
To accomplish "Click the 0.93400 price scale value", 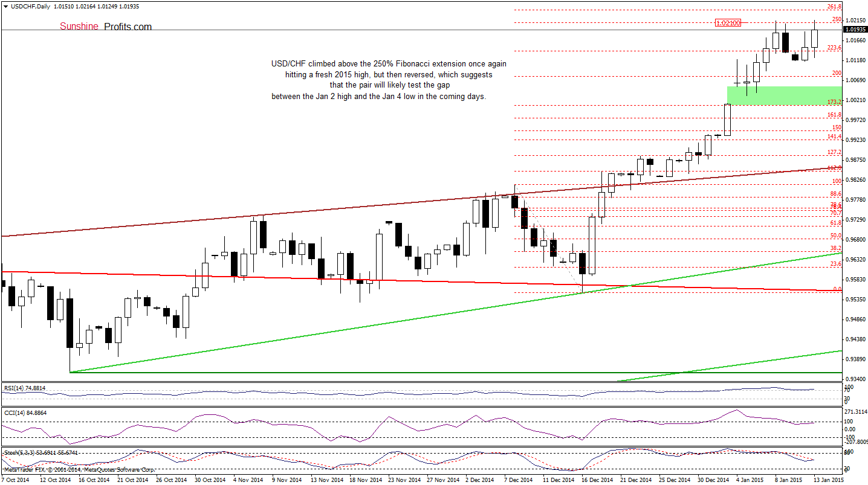I will click(855, 379).
